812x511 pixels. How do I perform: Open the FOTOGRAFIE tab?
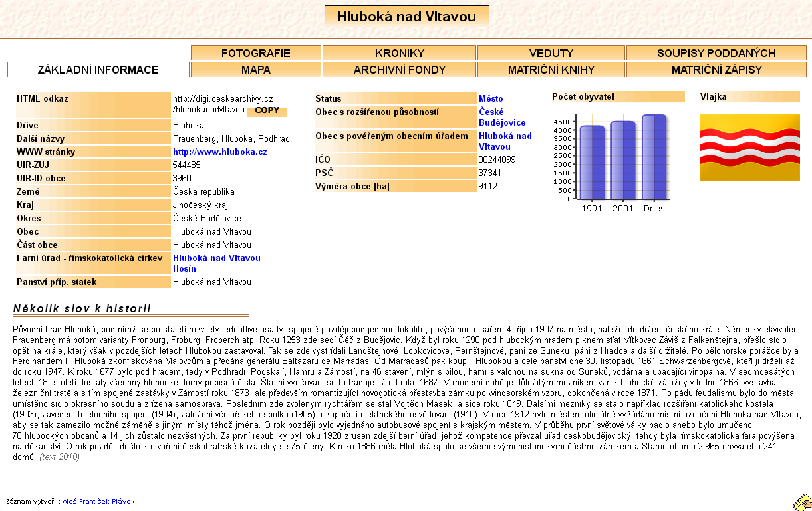click(x=256, y=53)
